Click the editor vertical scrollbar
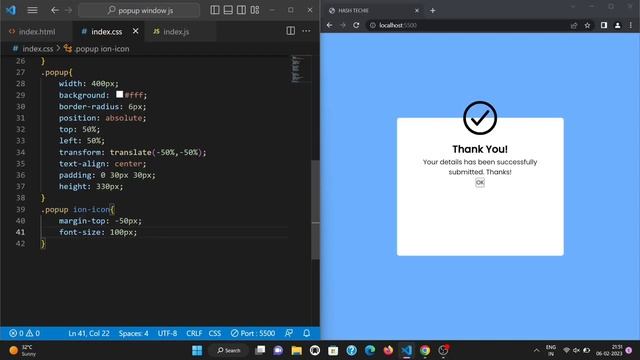This screenshot has width=640, height=360. tap(316, 210)
